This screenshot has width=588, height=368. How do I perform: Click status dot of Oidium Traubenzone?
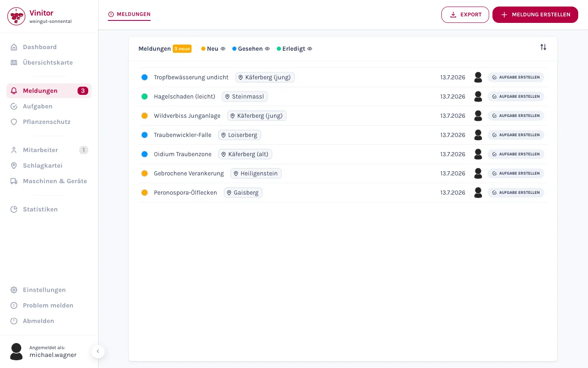pos(145,154)
